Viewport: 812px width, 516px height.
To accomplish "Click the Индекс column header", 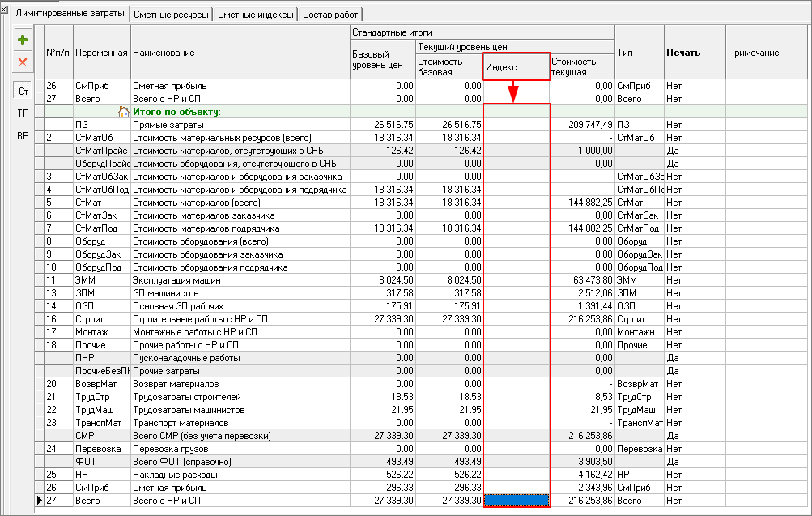I will coord(516,66).
